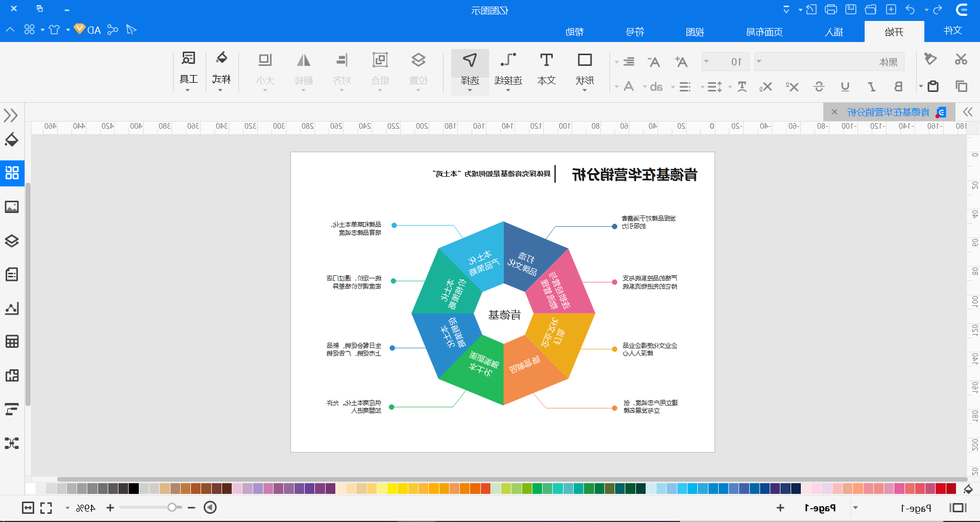
Task: Select the bright yellow color swatch
Action: click(x=392, y=489)
